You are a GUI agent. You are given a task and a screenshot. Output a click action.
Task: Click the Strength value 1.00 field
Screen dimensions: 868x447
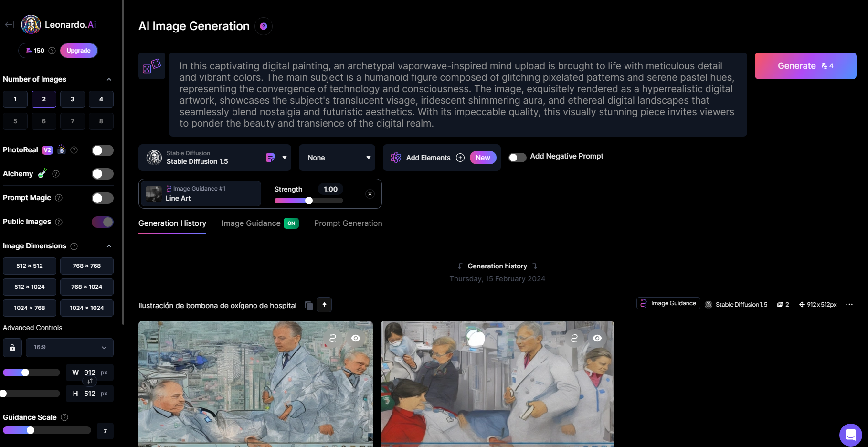[x=330, y=189]
